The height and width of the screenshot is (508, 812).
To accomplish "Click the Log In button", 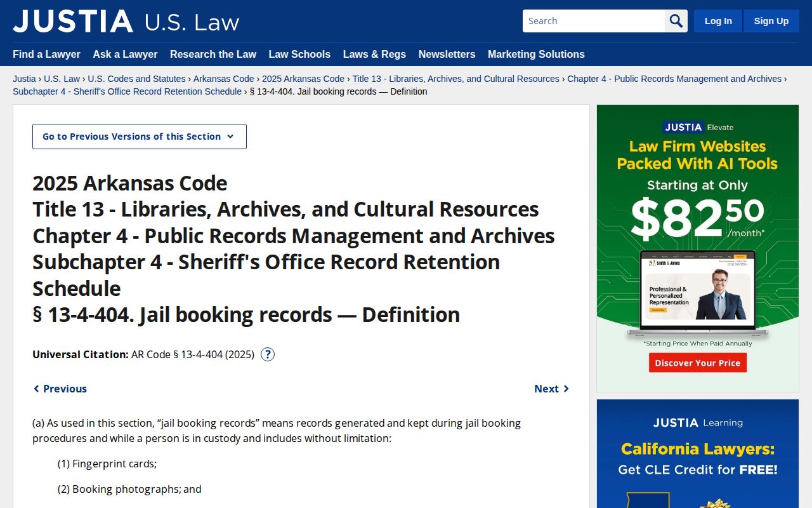I will pos(718,21).
